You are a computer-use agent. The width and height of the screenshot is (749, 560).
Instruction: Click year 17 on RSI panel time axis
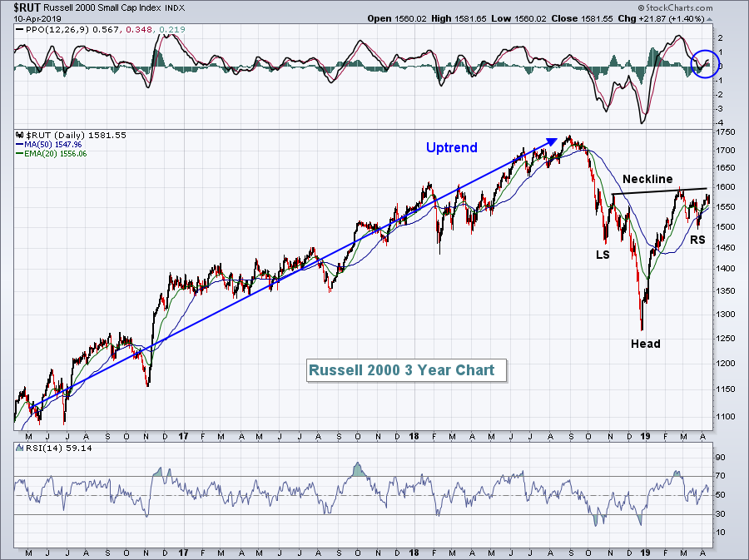183,553
